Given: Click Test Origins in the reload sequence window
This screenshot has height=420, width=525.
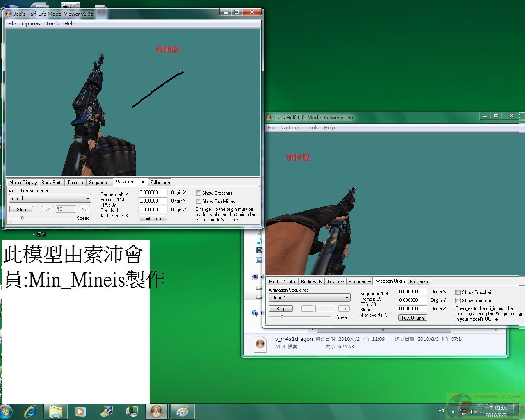Looking at the screenshot, I should pos(153,219).
